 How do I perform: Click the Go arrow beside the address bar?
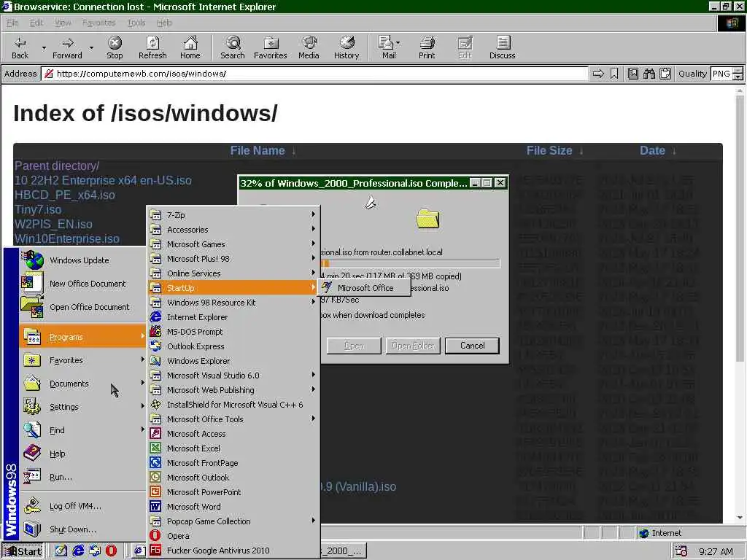point(598,74)
